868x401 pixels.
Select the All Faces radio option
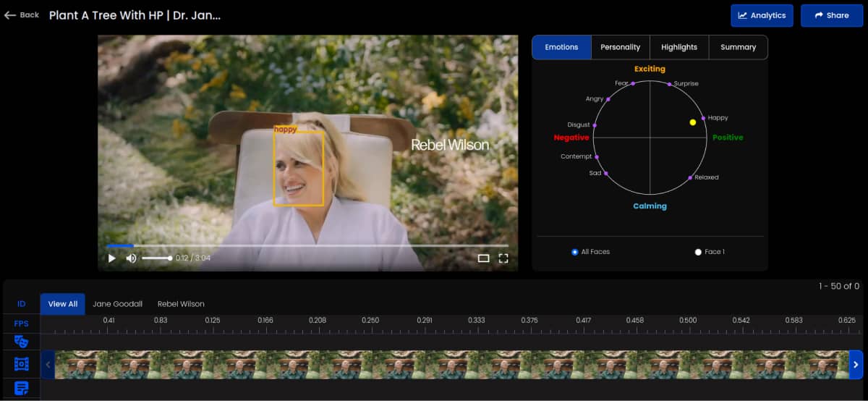(x=575, y=252)
